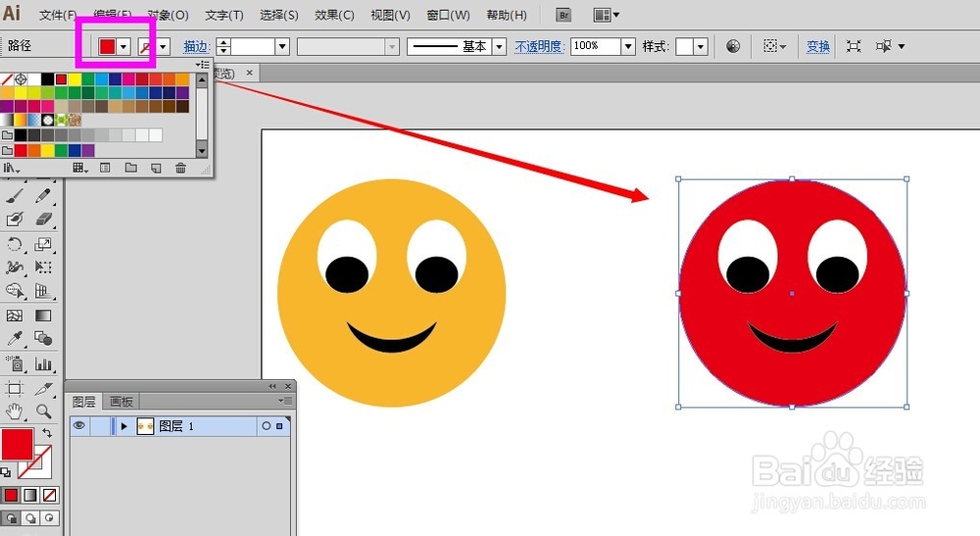Select the Paintbrush tool
Viewport: 980px width, 536px height.
[x=15, y=196]
